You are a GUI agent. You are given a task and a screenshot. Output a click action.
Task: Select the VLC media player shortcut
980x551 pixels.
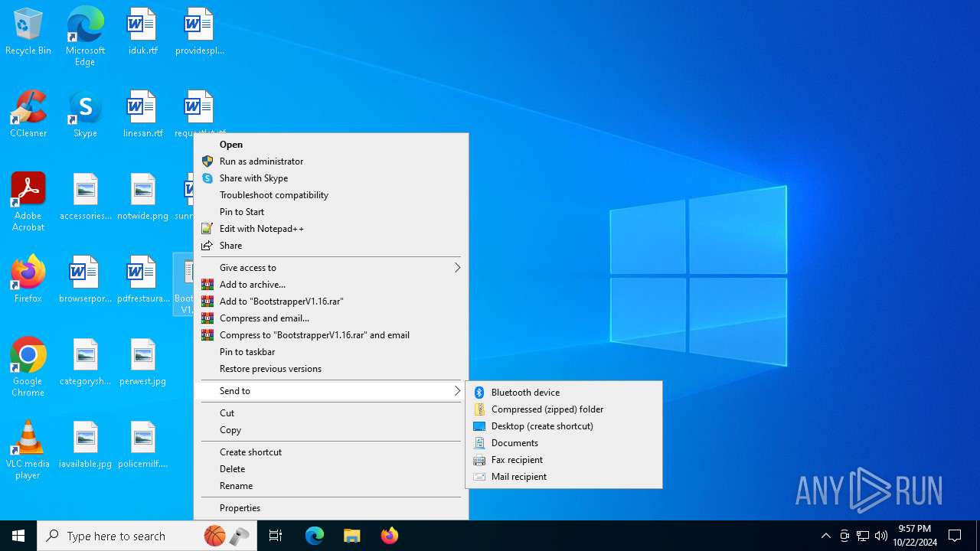coord(28,450)
